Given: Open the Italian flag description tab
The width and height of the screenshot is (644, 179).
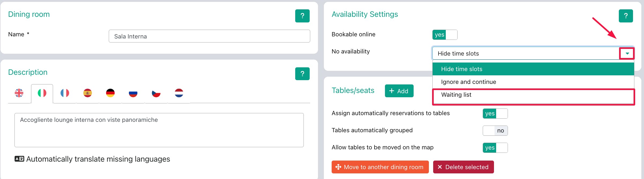Looking at the screenshot, I should pyautogui.click(x=42, y=93).
